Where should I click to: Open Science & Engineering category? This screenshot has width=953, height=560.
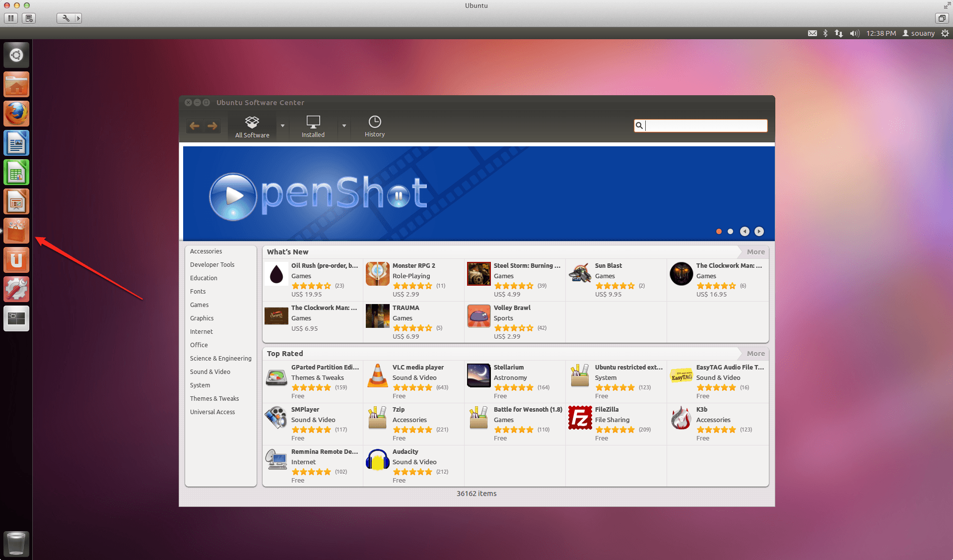tap(220, 359)
